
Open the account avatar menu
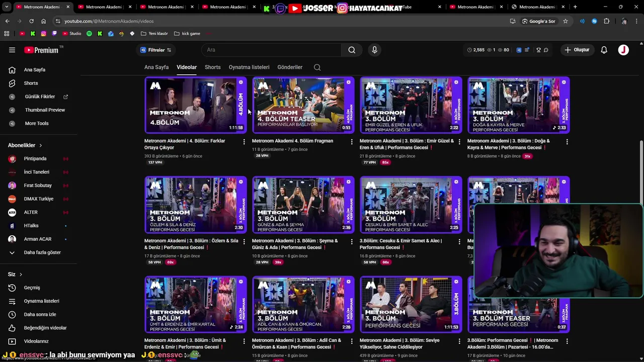[623, 50]
